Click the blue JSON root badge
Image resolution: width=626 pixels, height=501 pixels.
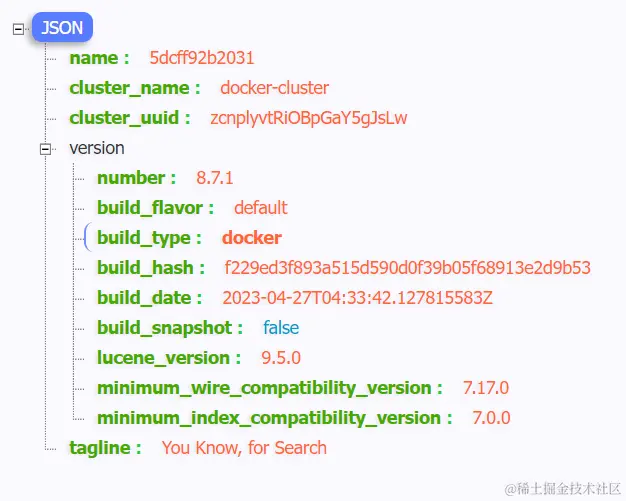coord(62,28)
